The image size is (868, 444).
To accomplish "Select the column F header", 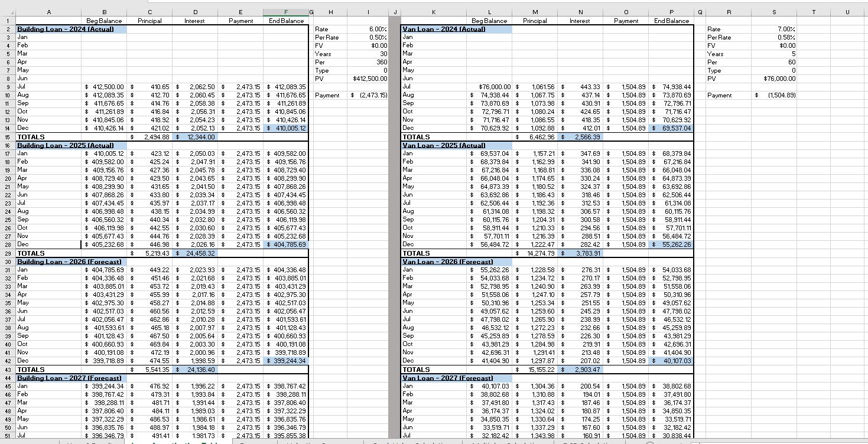I will (286, 12).
